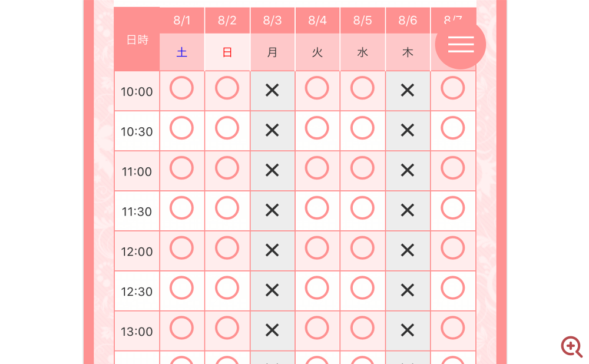Click the X mark for 8/6 at 12:00
Image resolution: width=589 pixels, height=364 pixels.
coord(407,250)
